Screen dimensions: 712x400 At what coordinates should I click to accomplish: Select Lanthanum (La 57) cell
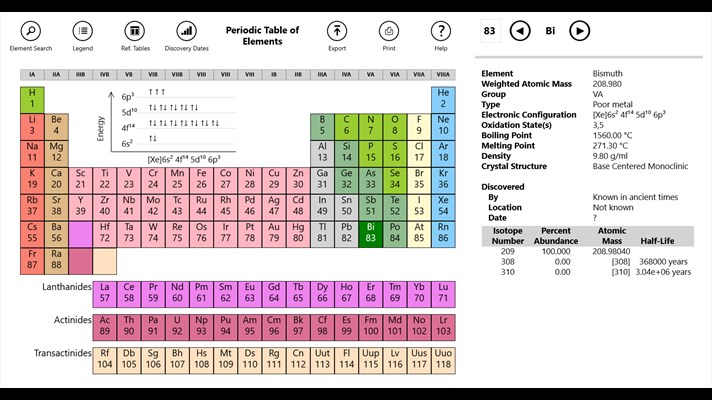click(104, 294)
